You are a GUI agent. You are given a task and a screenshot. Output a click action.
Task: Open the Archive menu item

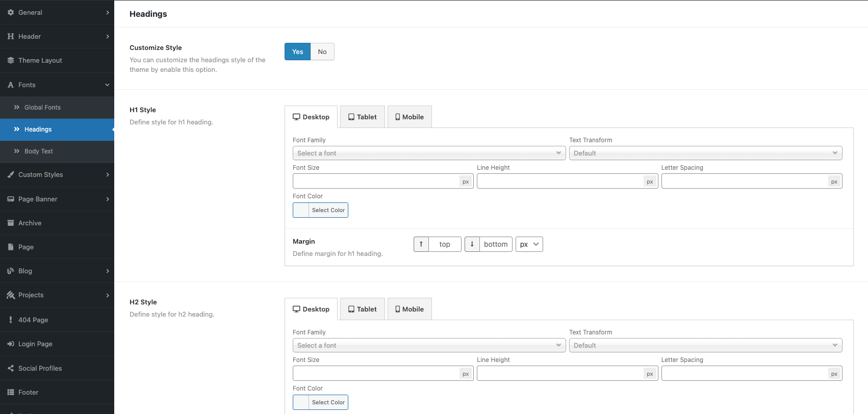tap(57, 223)
